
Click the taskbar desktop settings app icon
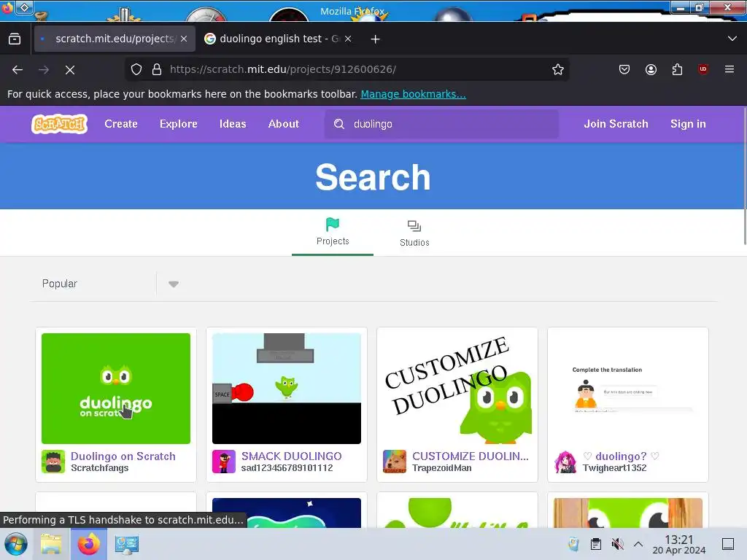126,544
